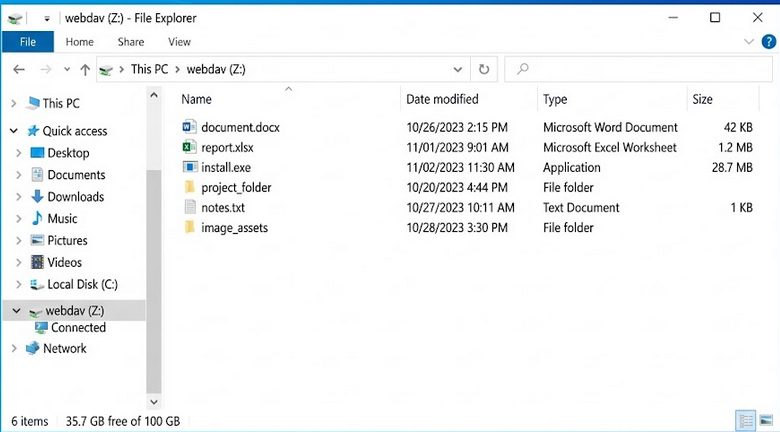Click the install.exe application icon
This screenshot has width=780, height=432.
point(191,167)
